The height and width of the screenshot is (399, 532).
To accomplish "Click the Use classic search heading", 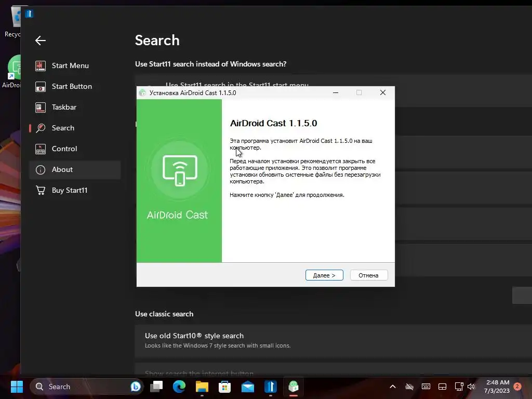I will (x=164, y=314).
